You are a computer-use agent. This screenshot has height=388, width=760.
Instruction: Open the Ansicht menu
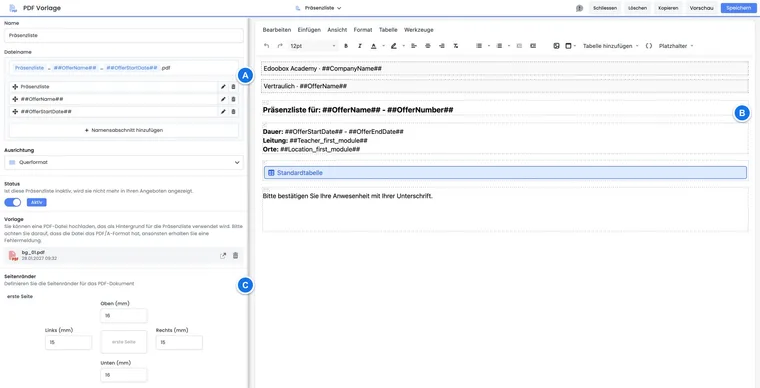337,30
